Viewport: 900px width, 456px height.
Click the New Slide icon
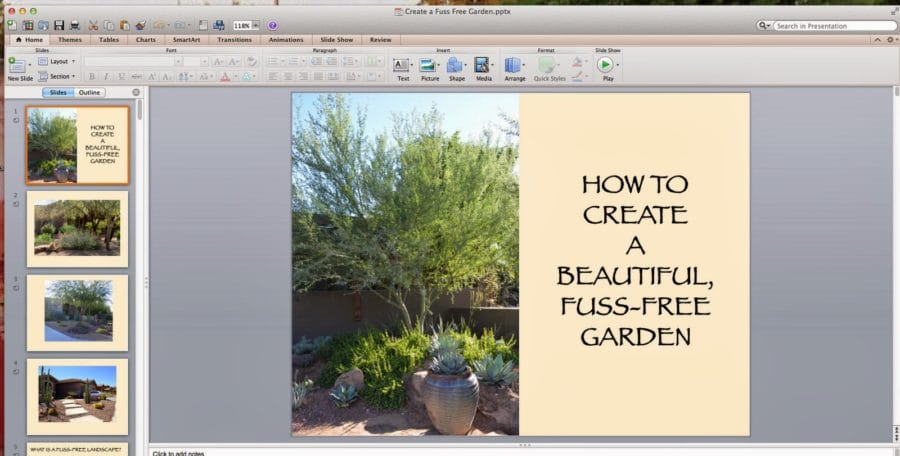pyautogui.click(x=18, y=65)
